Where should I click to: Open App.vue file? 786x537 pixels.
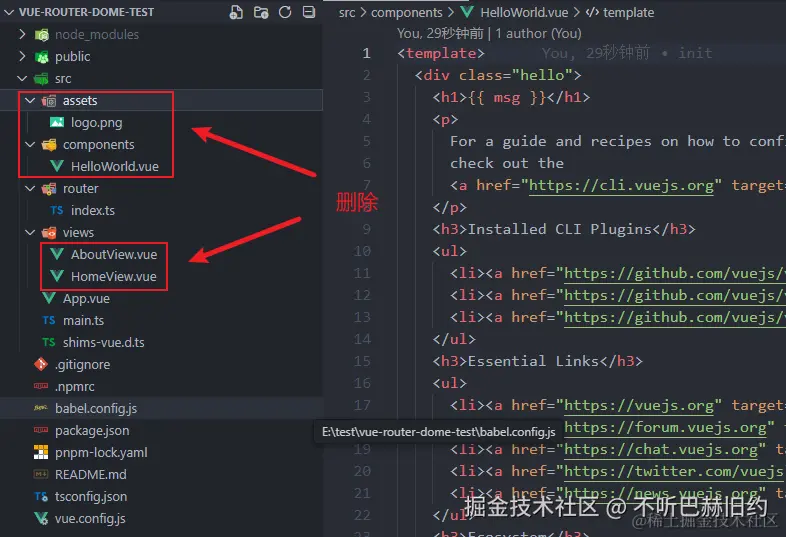(86, 299)
